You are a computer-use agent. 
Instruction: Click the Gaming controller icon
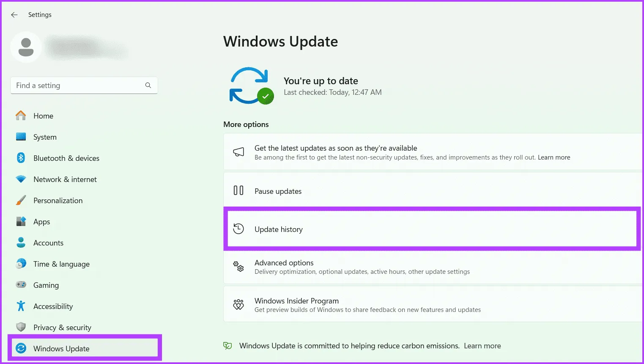pyautogui.click(x=21, y=285)
